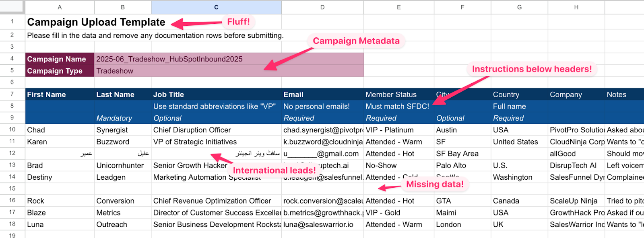Click the Member Status header cell

391,94
